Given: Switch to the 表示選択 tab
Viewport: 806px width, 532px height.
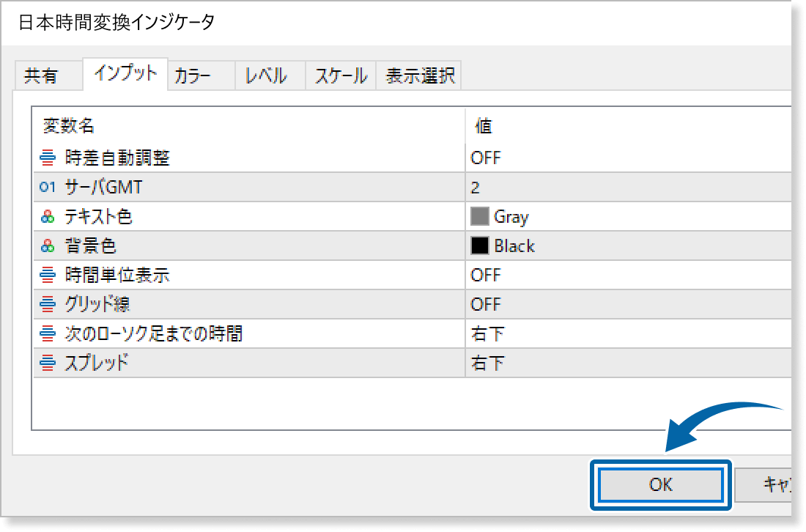Looking at the screenshot, I should pyautogui.click(x=419, y=76).
